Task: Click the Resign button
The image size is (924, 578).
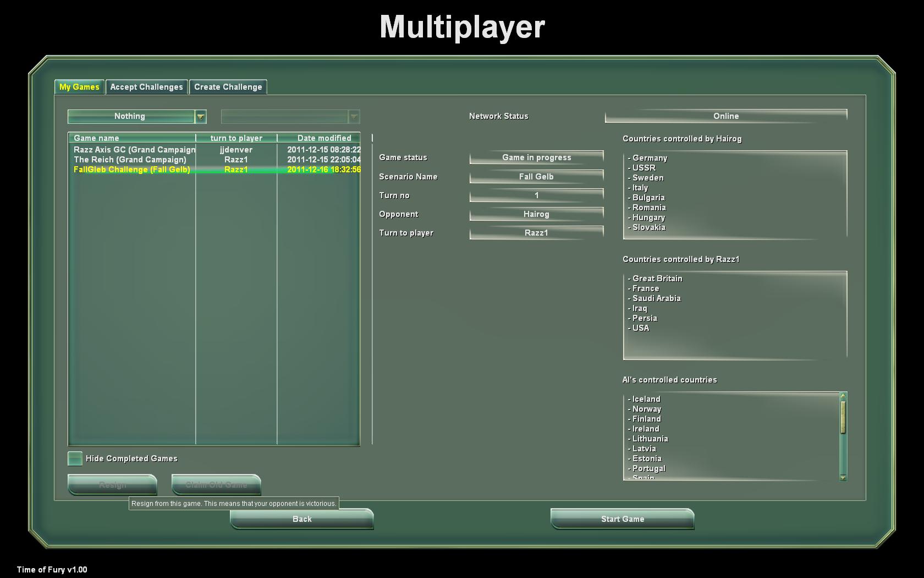Action: (112, 484)
